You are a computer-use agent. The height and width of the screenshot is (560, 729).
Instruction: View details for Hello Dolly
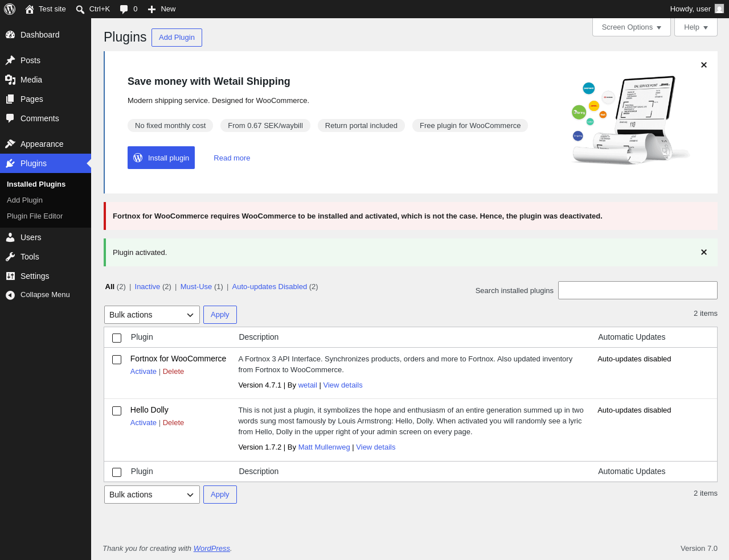376,447
